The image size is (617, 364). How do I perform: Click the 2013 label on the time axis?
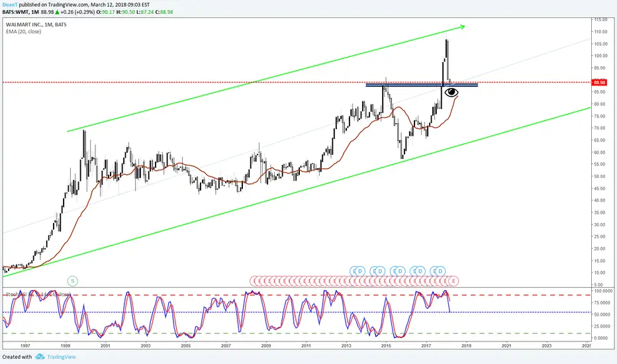tap(346, 346)
